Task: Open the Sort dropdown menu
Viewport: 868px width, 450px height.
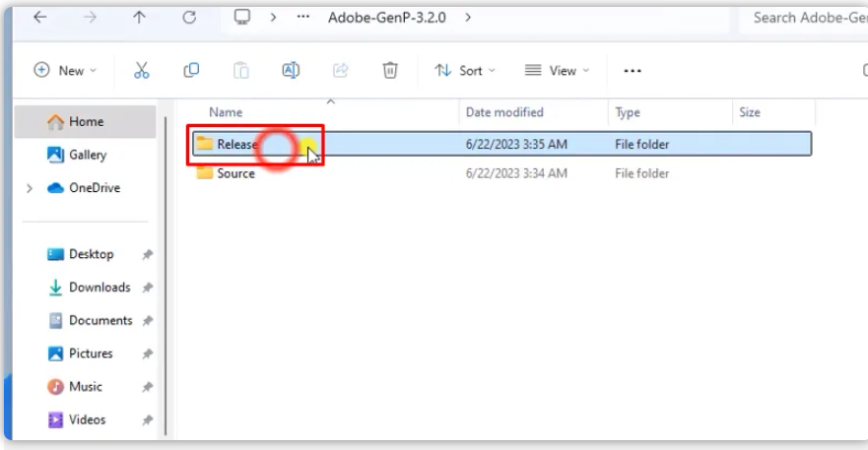Action: click(465, 71)
